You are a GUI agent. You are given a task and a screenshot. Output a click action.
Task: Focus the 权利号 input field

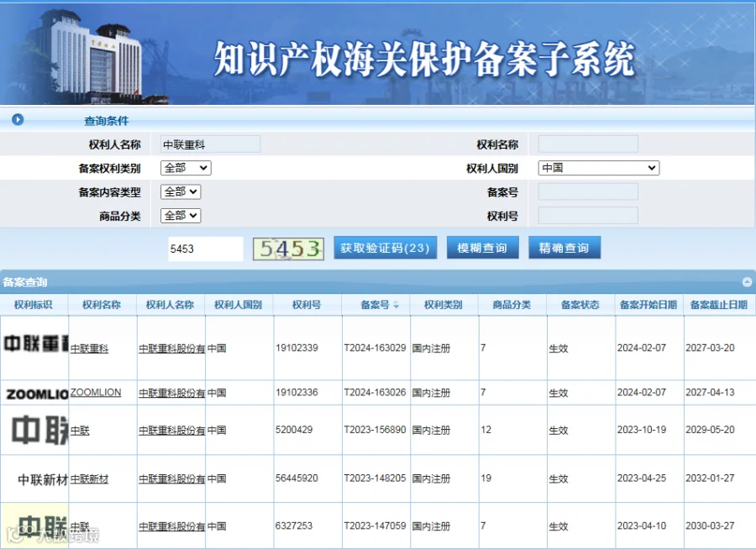[x=588, y=216]
